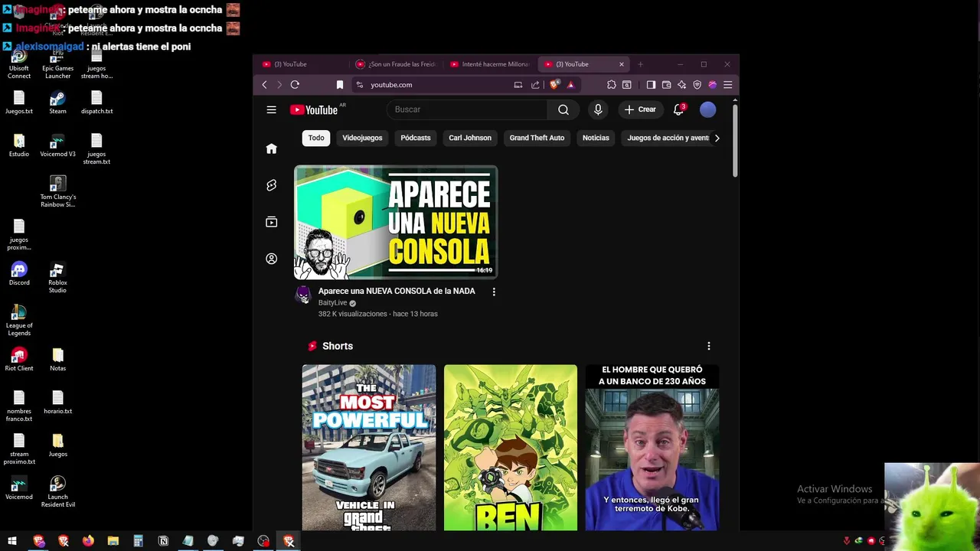The height and width of the screenshot is (551, 980).
Task: Select the Carl Johnson chip
Action: [470, 138]
